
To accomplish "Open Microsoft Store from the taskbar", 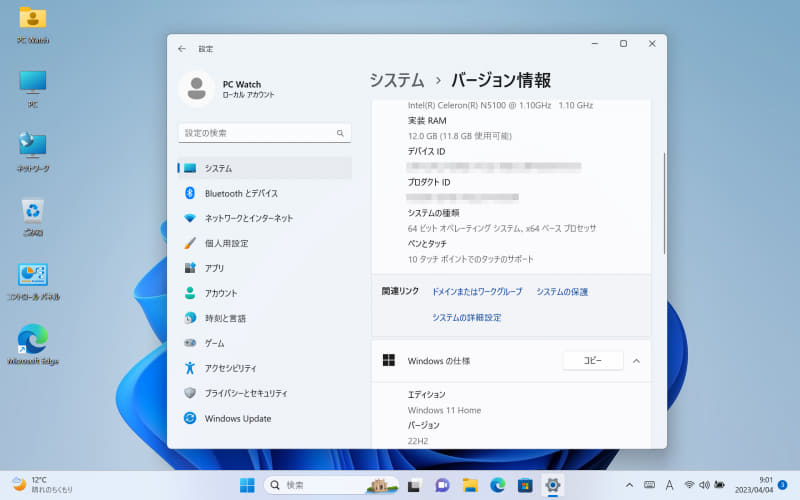I will 525,485.
